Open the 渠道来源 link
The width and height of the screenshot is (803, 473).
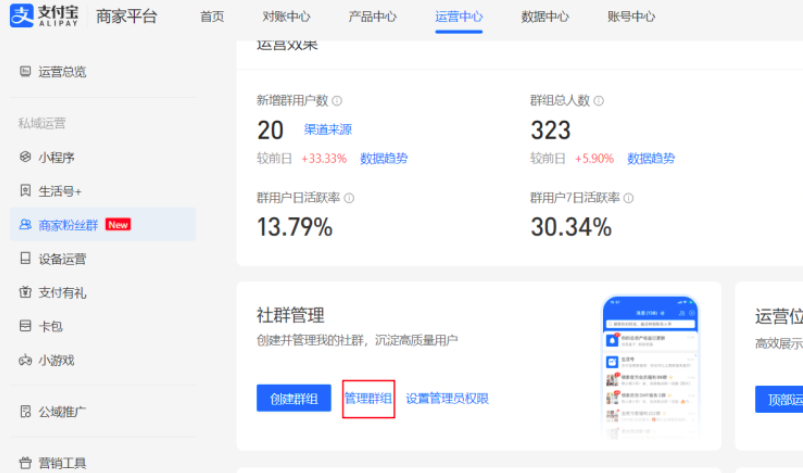[328, 130]
